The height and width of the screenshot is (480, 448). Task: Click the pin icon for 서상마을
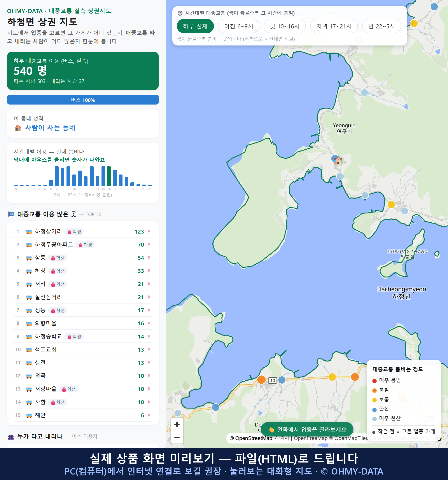coord(149,389)
